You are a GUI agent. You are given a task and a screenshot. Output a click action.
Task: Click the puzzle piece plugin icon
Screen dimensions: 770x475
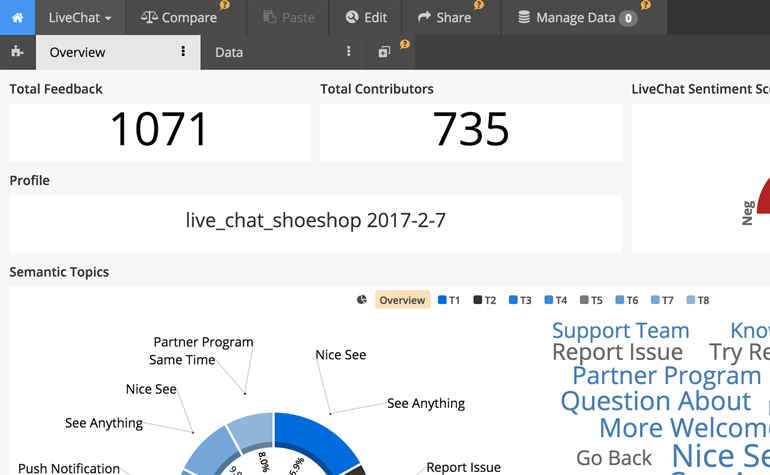(17, 52)
